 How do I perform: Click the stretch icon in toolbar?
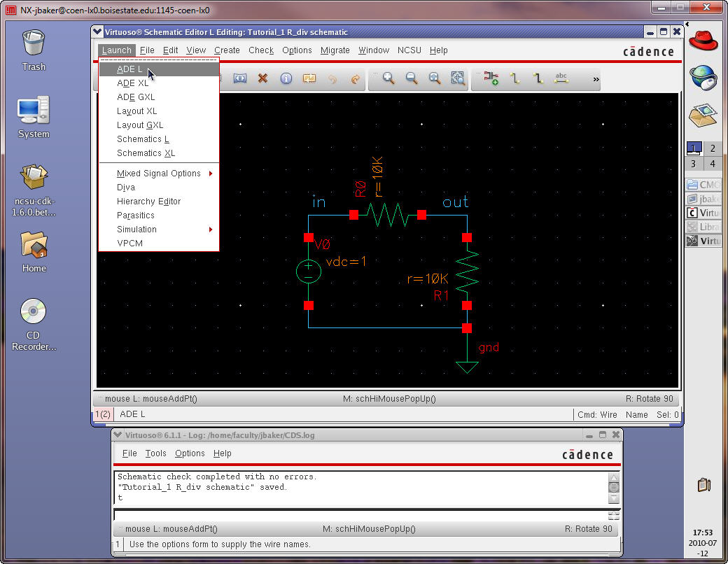(x=239, y=79)
